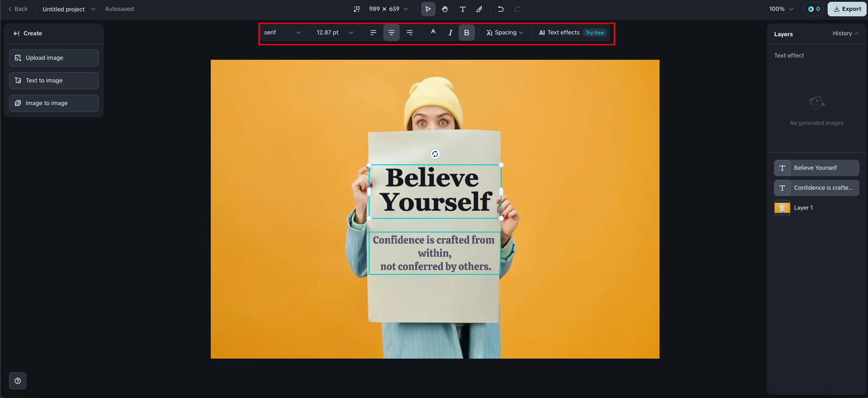The height and width of the screenshot is (398, 868).
Task: Click the Layer 1 thumbnail
Action: pos(783,208)
